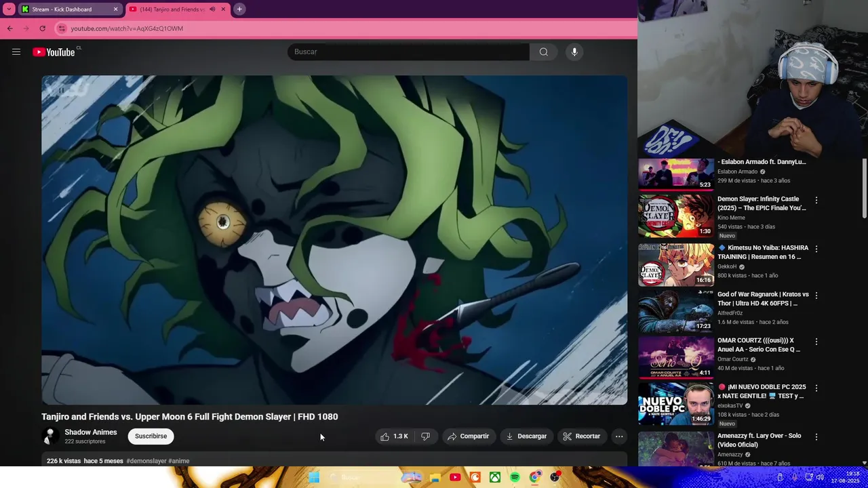Click the address bar URL youtube.com/watch

[127, 28]
